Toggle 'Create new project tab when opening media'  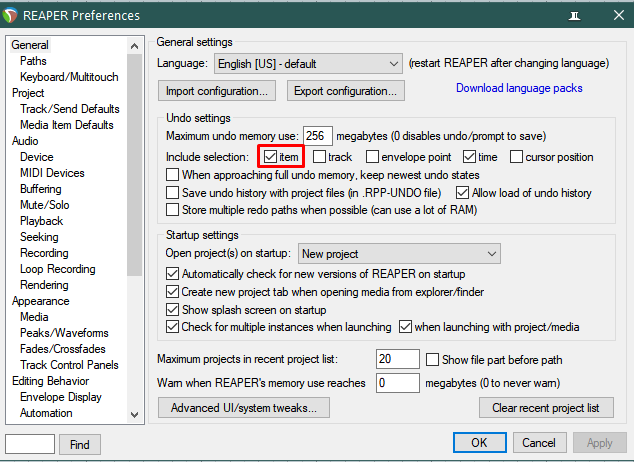pos(173,291)
